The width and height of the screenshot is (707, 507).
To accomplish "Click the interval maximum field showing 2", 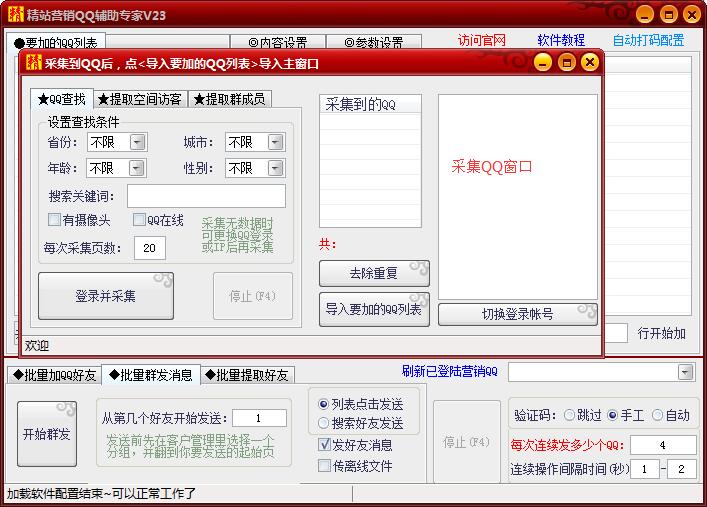I will (681, 469).
